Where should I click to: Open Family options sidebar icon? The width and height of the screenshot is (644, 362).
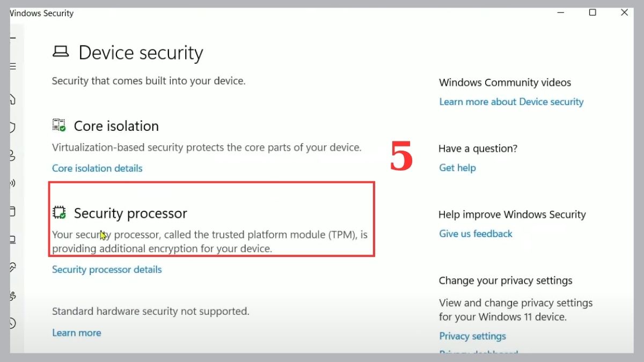pyautogui.click(x=13, y=295)
